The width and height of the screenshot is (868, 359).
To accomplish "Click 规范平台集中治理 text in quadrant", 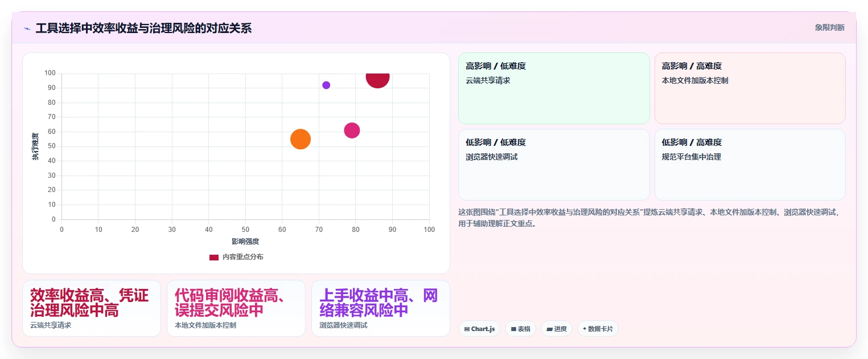I will tap(691, 157).
